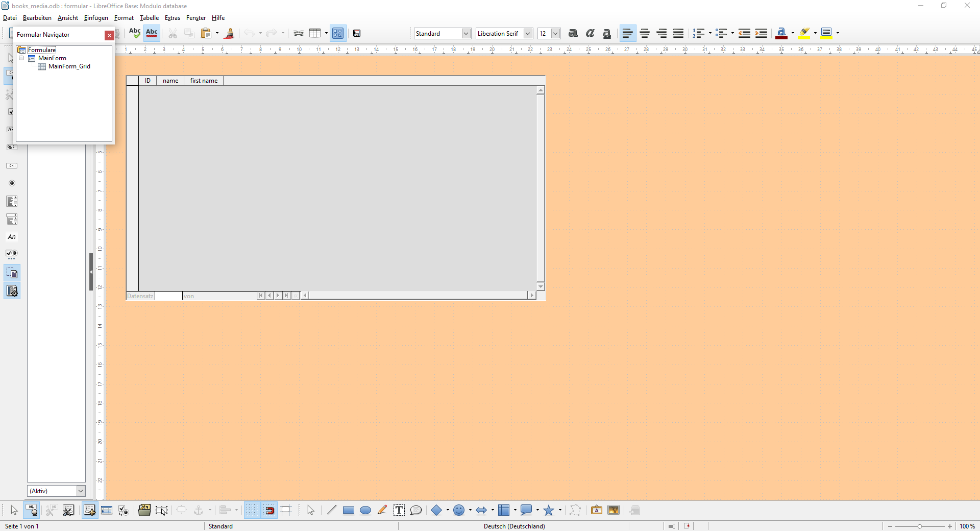
Task: Open the Form Navigator toolbar button
Action: tap(89, 510)
